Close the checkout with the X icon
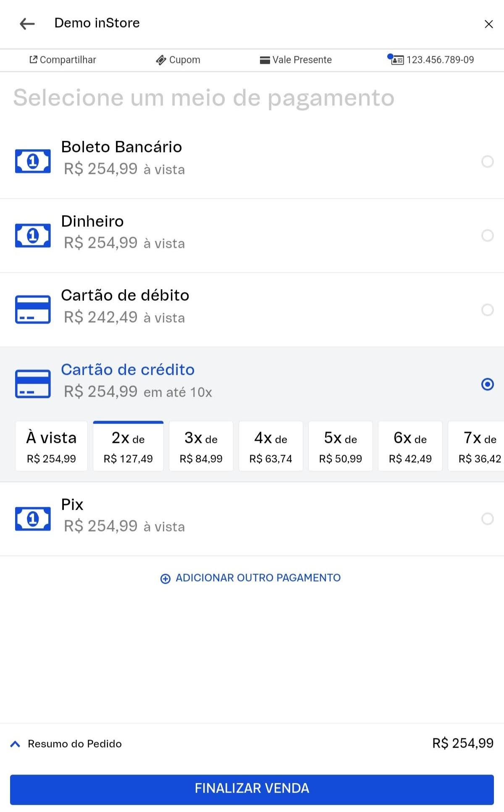 tap(488, 24)
